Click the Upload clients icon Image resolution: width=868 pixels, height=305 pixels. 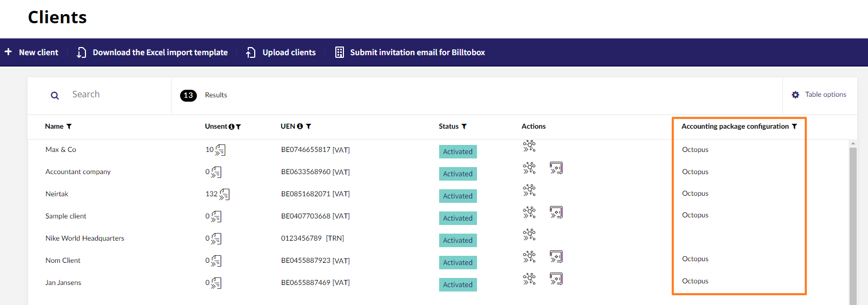(251, 52)
